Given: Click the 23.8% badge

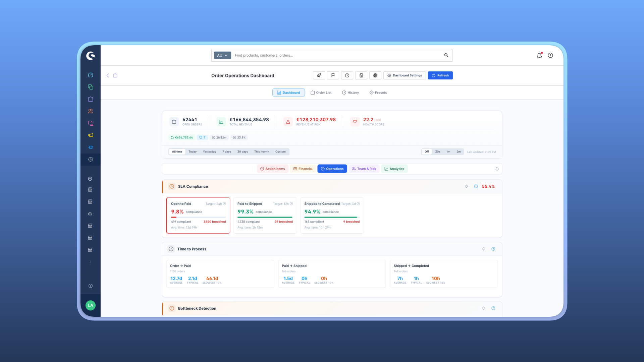Looking at the screenshot, I should 239,138.
